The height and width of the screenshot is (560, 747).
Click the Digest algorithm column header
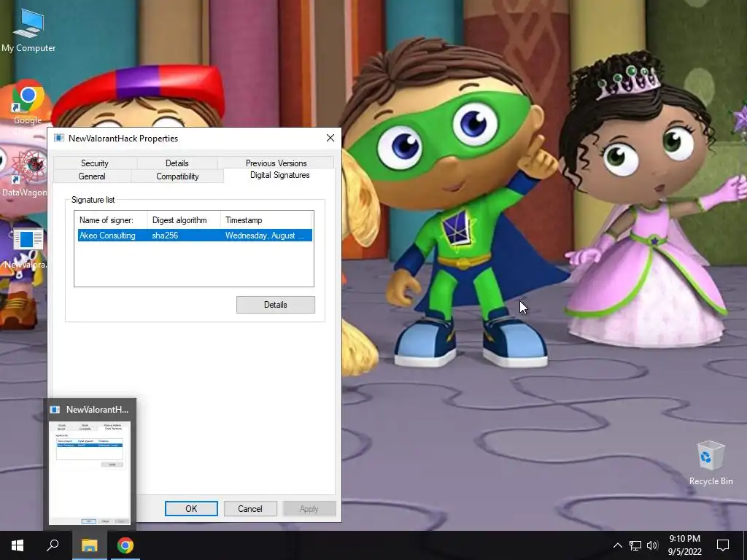pyautogui.click(x=184, y=220)
